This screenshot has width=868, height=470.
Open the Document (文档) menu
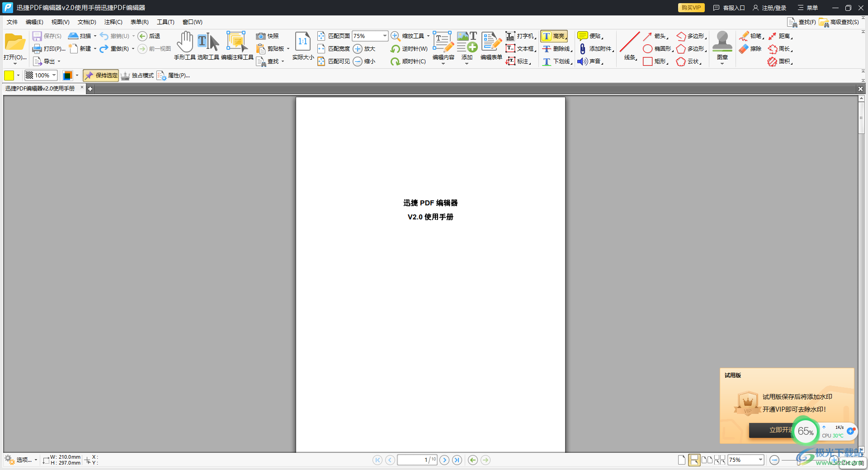pyautogui.click(x=87, y=22)
